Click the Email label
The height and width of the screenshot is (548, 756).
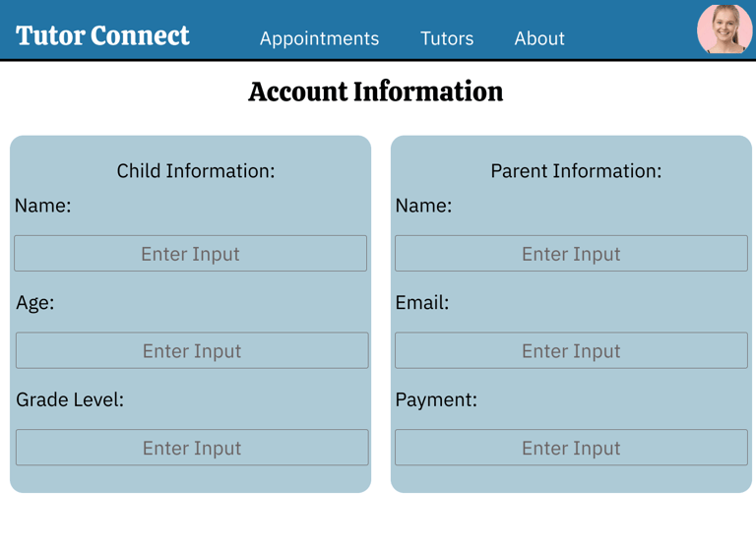[422, 303]
